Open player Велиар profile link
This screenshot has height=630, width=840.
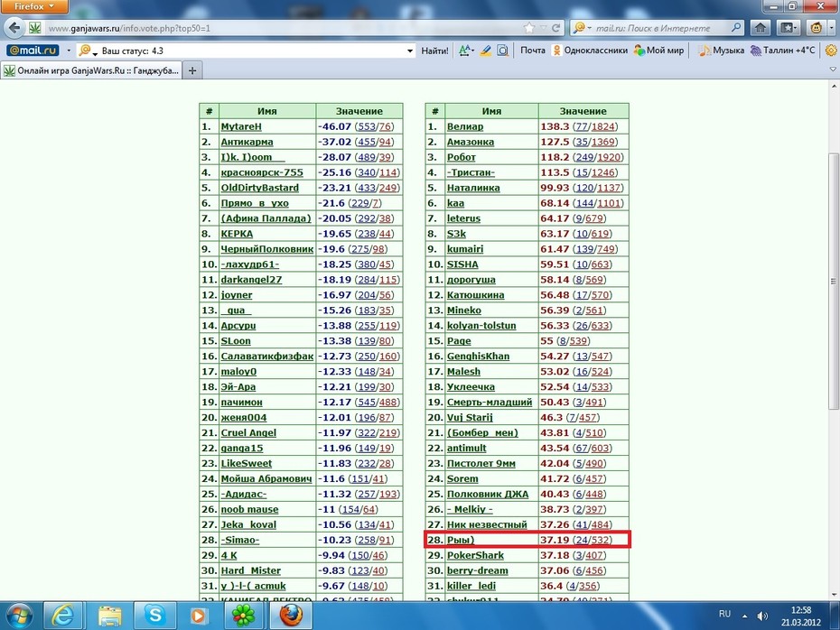pos(465,126)
